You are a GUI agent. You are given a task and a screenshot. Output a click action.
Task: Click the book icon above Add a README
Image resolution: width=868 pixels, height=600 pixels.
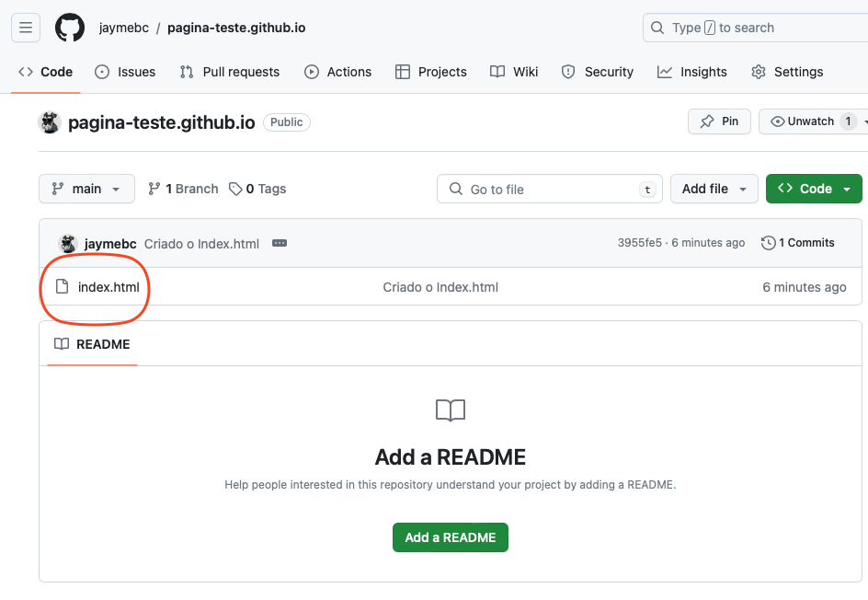click(x=451, y=410)
